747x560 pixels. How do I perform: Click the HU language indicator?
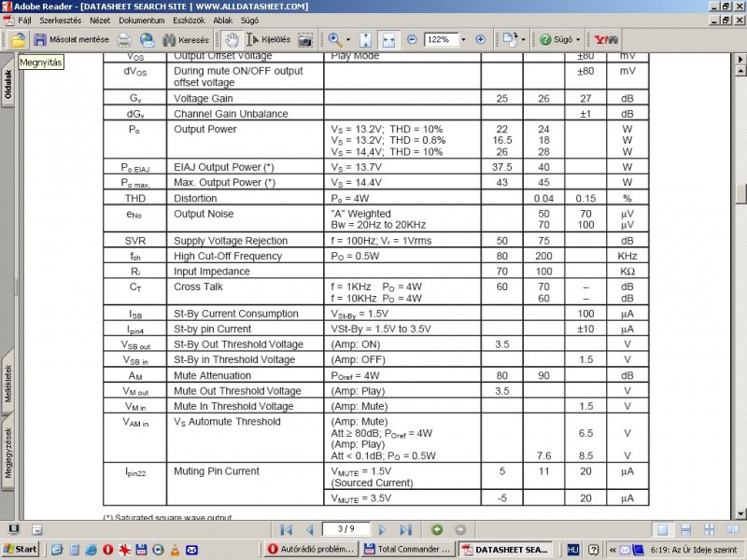(x=573, y=550)
